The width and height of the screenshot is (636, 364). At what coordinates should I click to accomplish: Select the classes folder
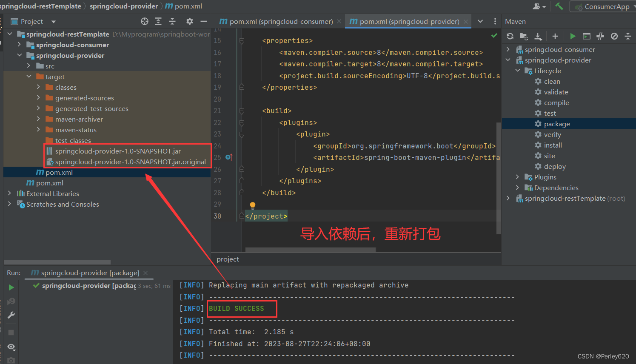click(66, 87)
